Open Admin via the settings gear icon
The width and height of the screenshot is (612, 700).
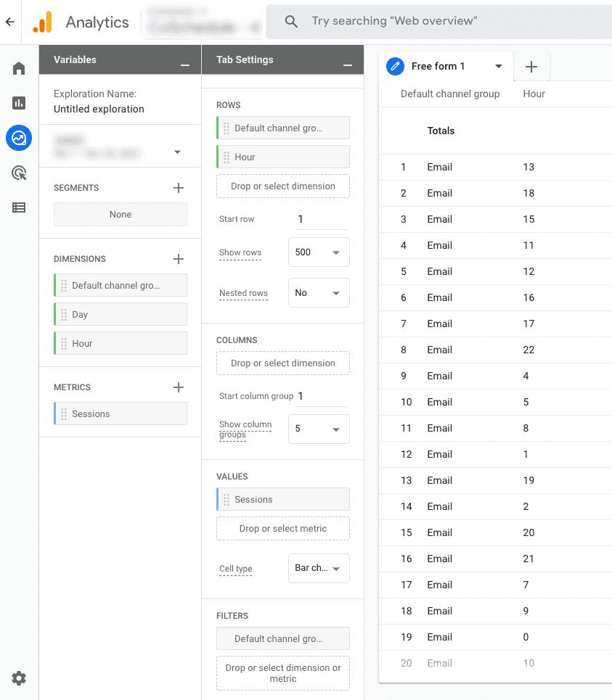click(18, 678)
